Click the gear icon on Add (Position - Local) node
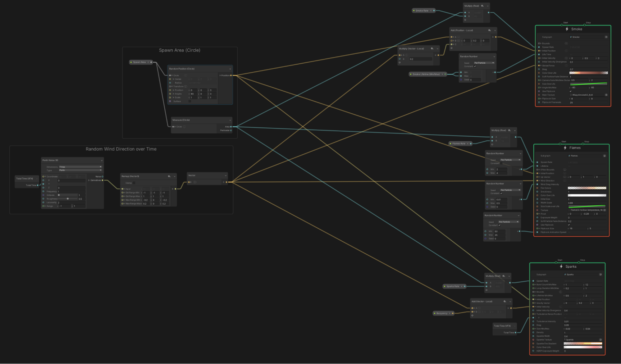 point(489,30)
